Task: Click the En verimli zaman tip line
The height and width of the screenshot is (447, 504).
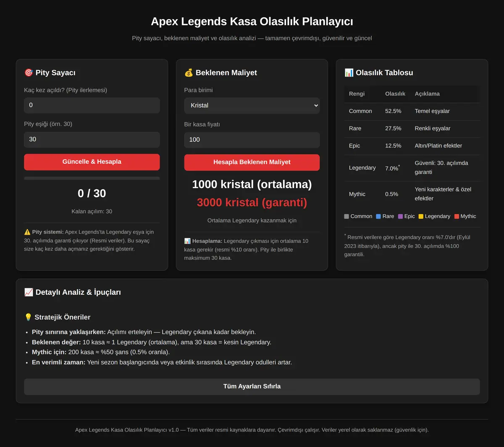Action: 162,362
